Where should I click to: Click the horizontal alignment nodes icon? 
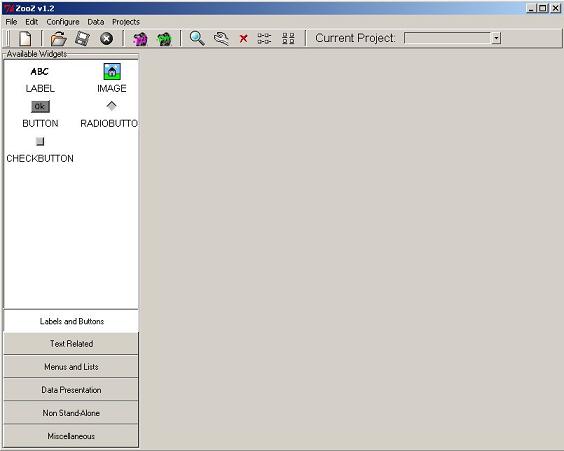264,38
